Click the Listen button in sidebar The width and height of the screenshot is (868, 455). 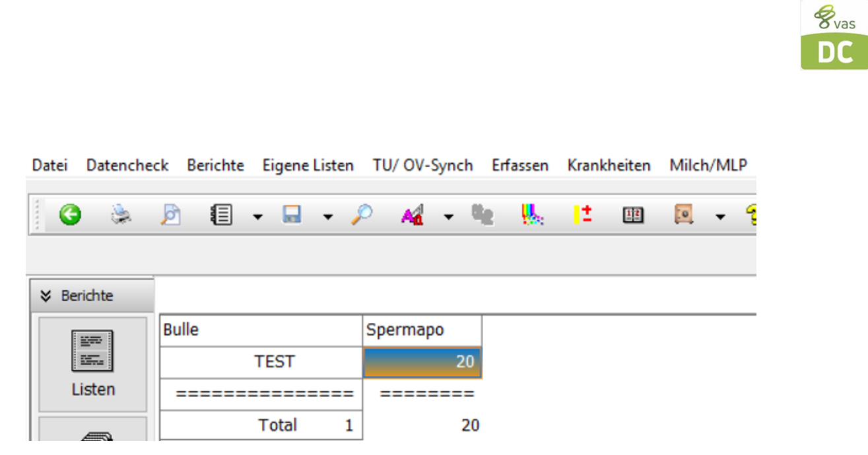click(x=92, y=364)
